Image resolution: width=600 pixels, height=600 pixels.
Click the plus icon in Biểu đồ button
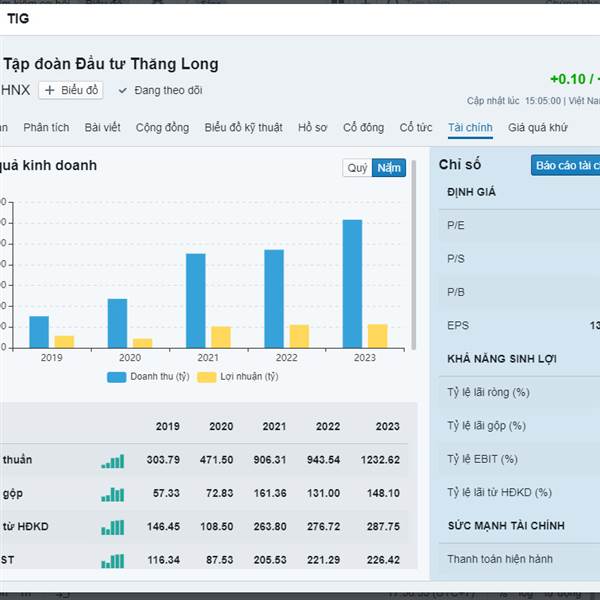50,90
